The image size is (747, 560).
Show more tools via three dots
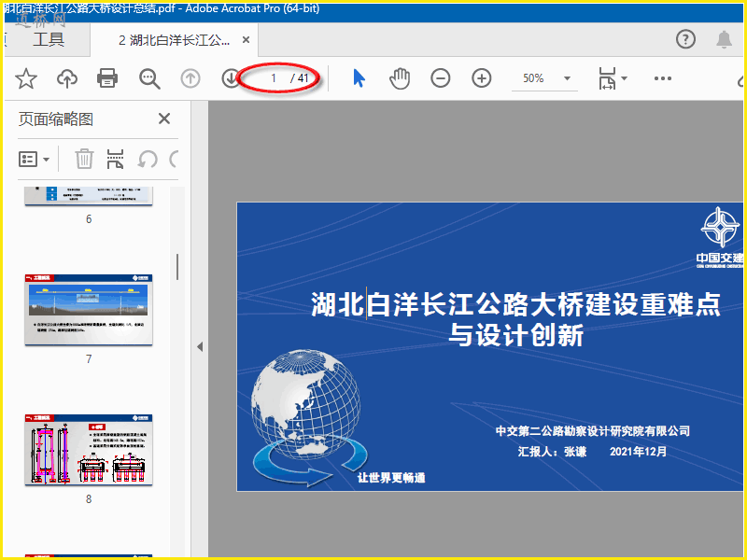click(663, 78)
